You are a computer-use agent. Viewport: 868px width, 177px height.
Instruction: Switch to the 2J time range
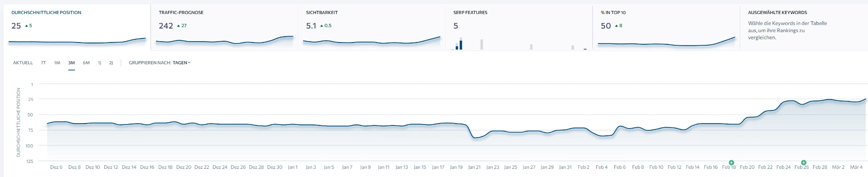(111, 63)
